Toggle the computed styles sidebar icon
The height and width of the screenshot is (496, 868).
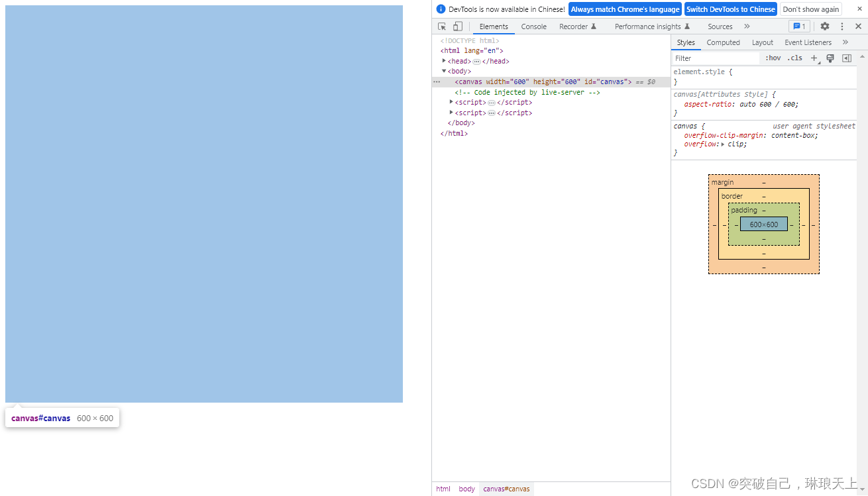click(x=847, y=58)
